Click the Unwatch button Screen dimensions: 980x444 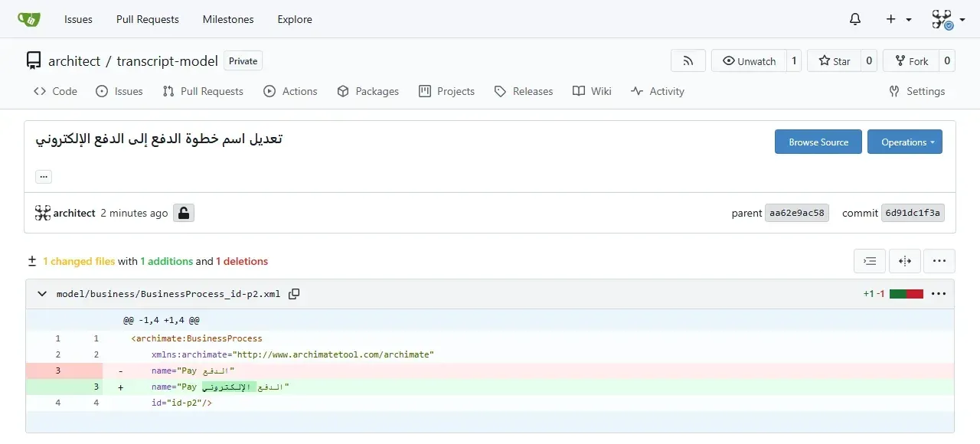pyautogui.click(x=749, y=61)
